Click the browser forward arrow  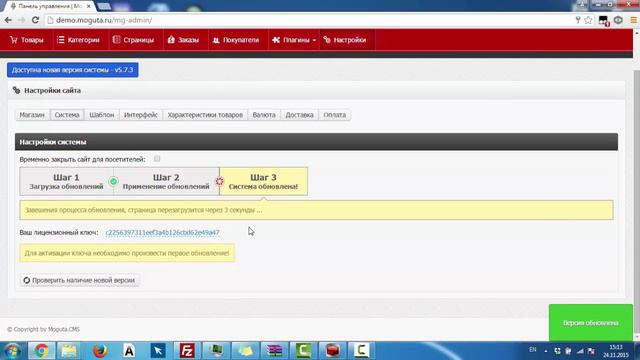[x=22, y=20]
